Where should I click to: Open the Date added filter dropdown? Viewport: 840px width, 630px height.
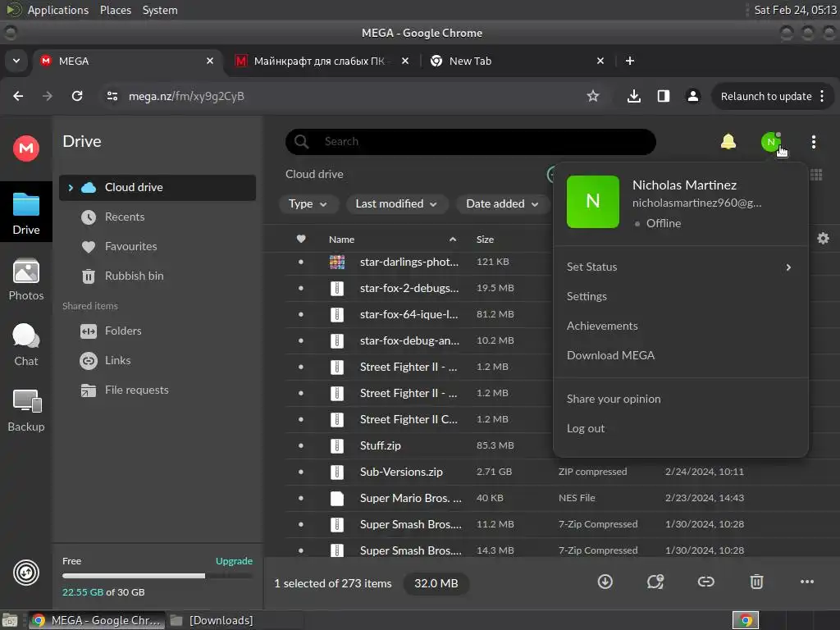click(502, 204)
